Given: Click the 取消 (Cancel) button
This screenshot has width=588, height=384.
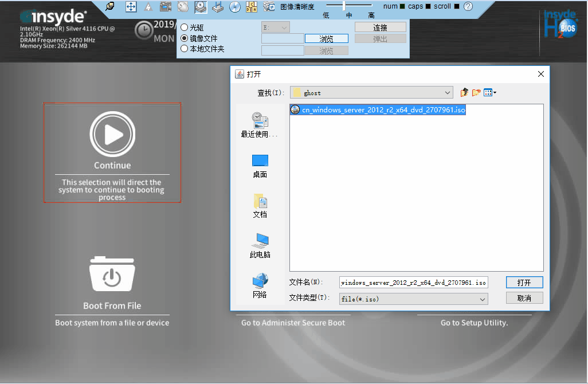Looking at the screenshot, I should pos(524,298).
